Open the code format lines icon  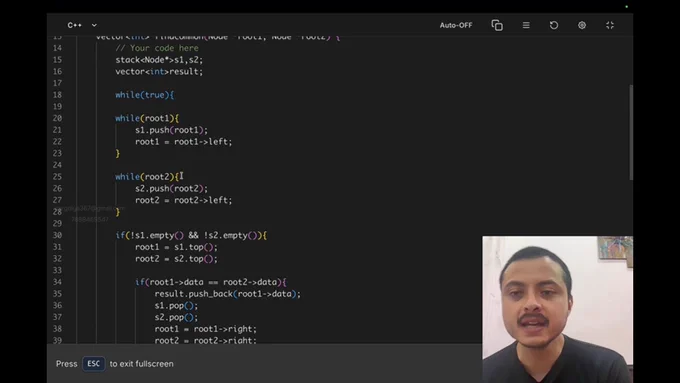click(526, 25)
